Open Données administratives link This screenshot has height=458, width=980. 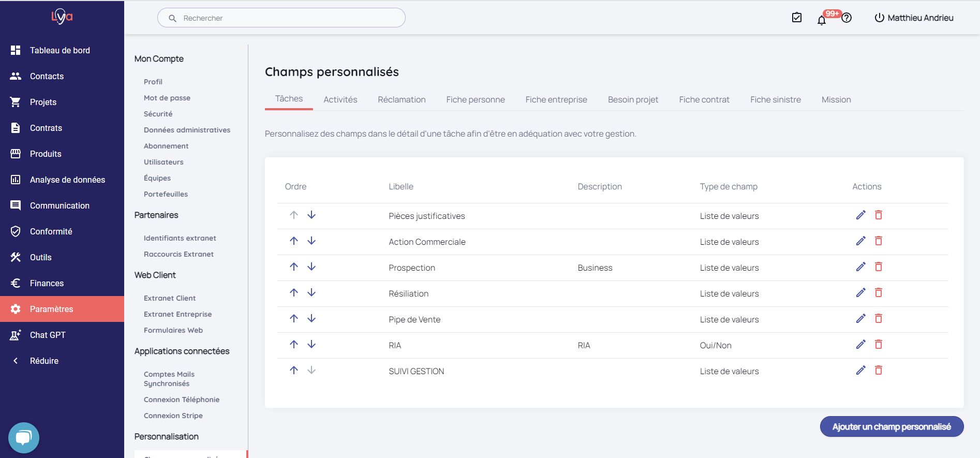(x=187, y=130)
